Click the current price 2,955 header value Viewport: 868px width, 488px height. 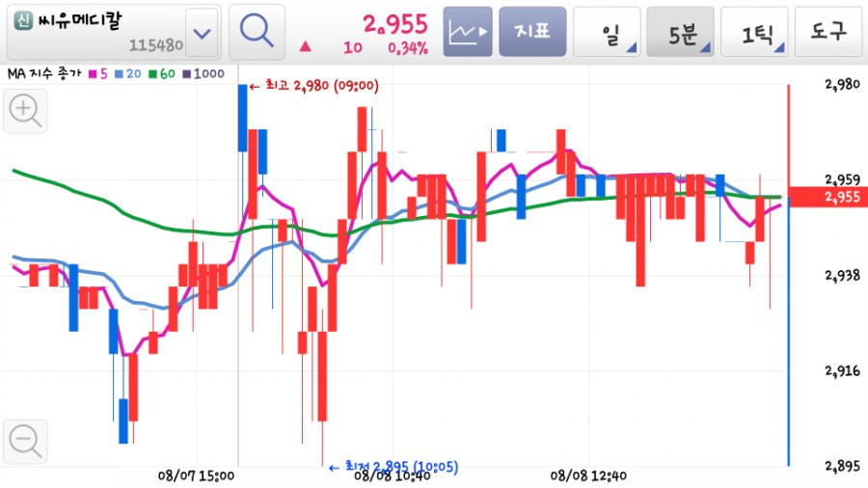click(395, 24)
